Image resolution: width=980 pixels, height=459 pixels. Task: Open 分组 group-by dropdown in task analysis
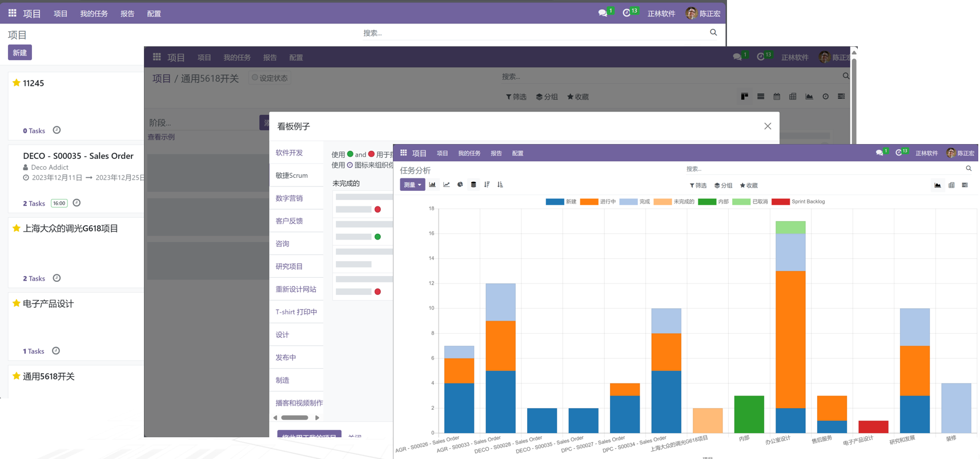[724, 185]
